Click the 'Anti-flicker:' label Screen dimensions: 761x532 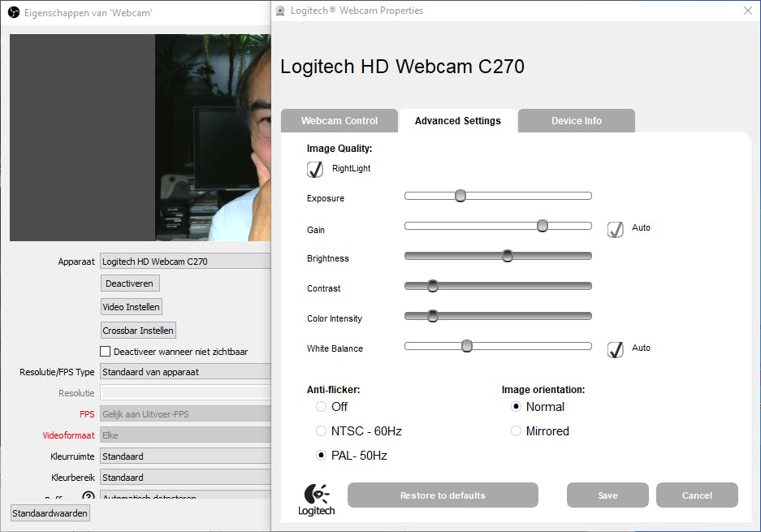(334, 389)
